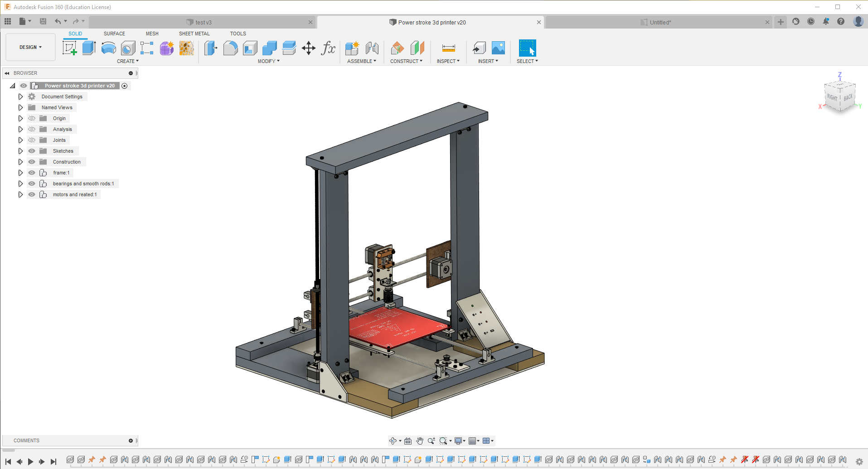Toggle visibility of Origin folder
The height and width of the screenshot is (469, 868).
pyautogui.click(x=32, y=118)
